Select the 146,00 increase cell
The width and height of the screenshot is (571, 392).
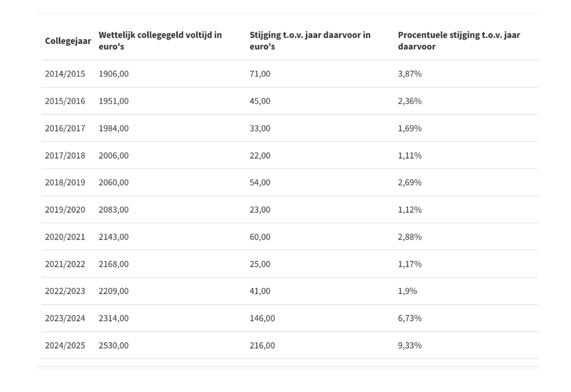(262, 319)
